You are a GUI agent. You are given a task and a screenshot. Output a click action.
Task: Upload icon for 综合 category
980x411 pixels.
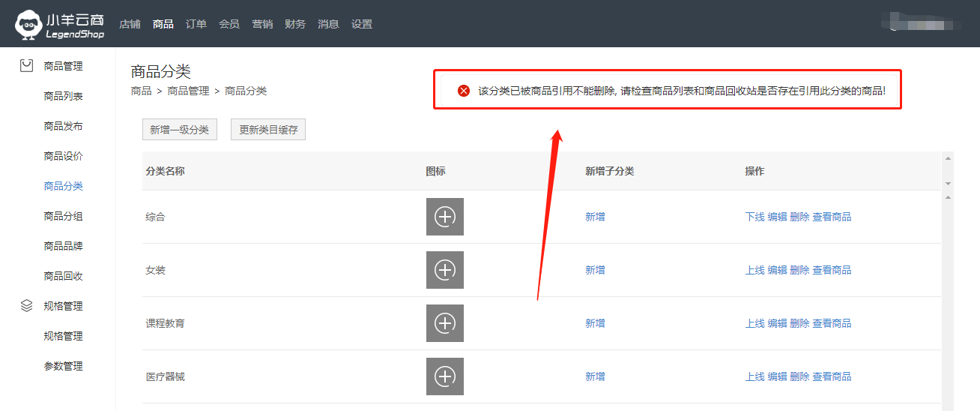[445, 217]
